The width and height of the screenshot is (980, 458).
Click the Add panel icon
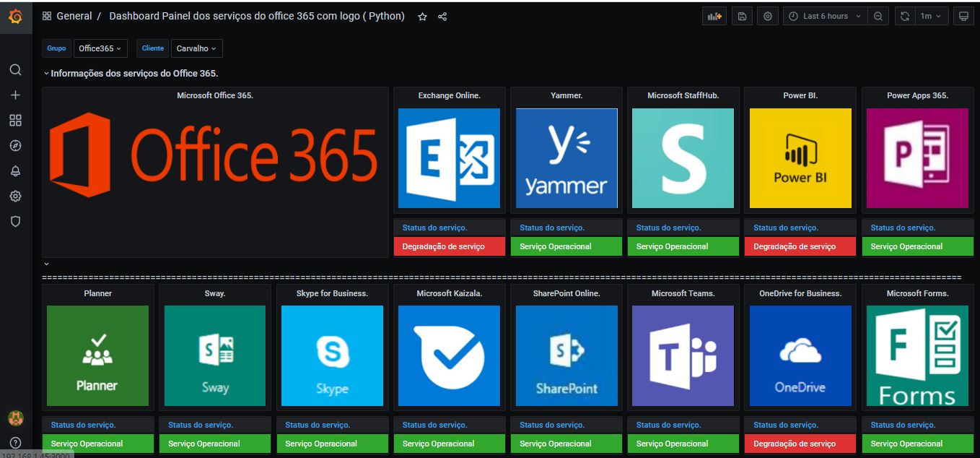(714, 16)
